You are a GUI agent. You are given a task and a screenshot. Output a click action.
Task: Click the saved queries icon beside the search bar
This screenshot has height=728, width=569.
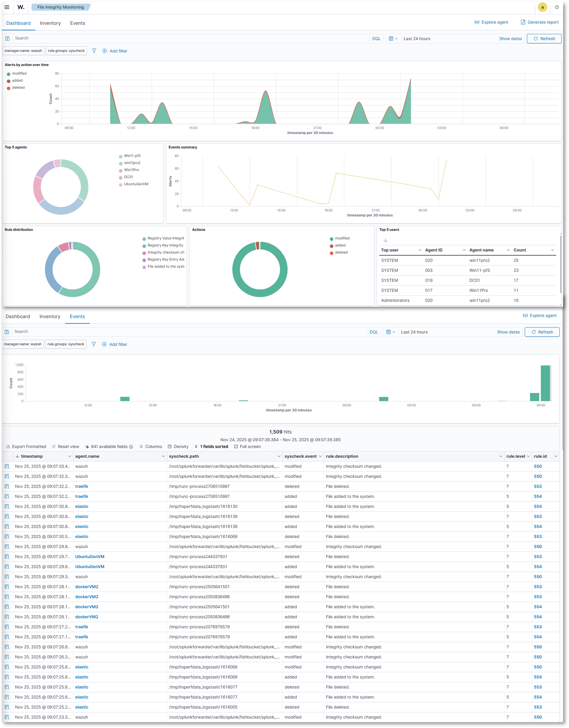coord(7,38)
